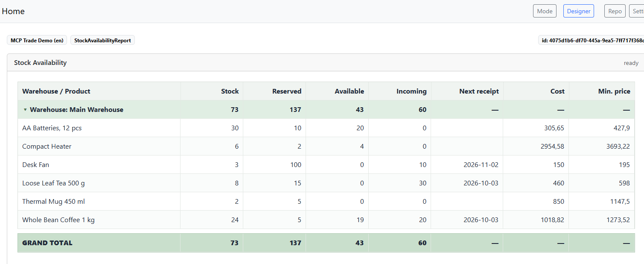Click Whole Bean Coffee's next receipt date
This screenshot has height=264, width=644.
tap(481, 220)
